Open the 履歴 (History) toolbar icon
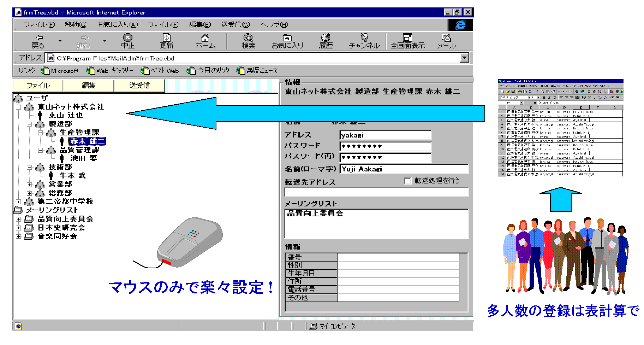 [x=326, y=41]
